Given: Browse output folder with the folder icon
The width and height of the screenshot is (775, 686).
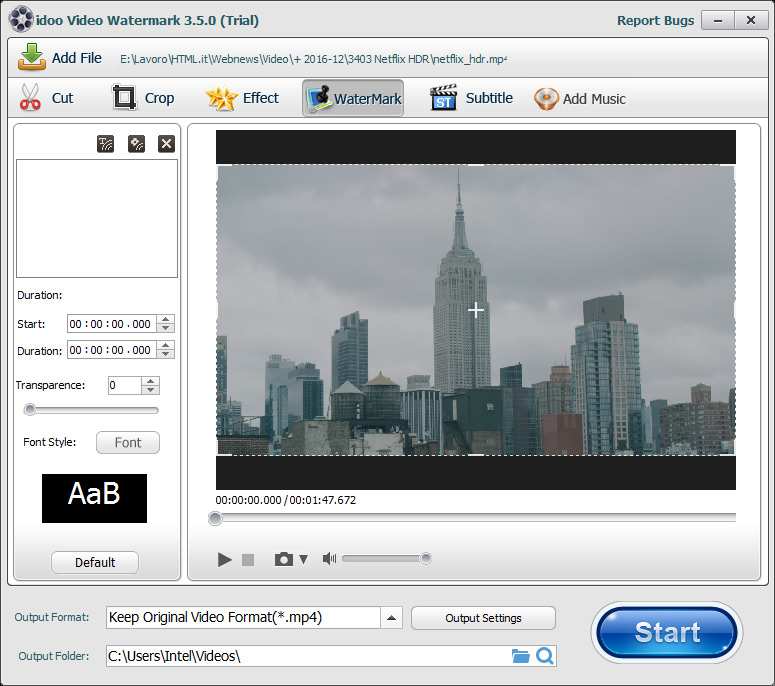Looking at the screenshot, I should click(x=520, y=656).
